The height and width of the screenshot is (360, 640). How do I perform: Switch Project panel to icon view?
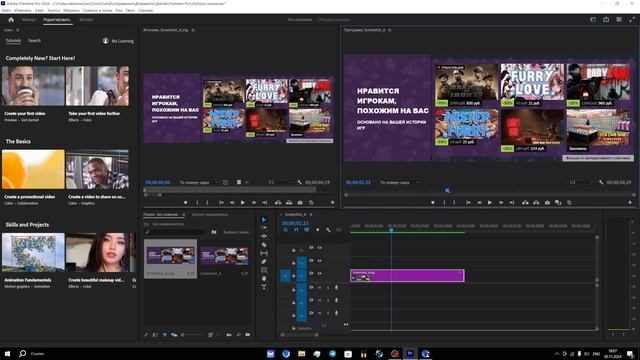(165, 335)
